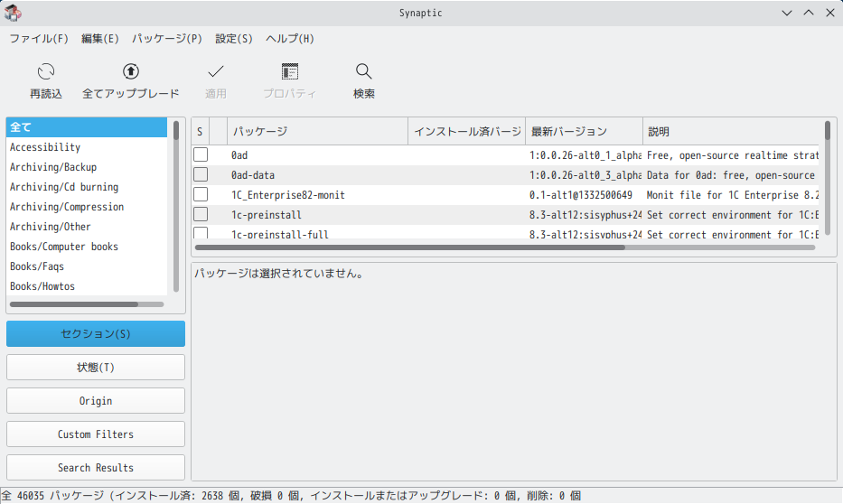
Task: Click the package table vertical scrollbar
Action: pyautogui.click(x=828, y=179)
